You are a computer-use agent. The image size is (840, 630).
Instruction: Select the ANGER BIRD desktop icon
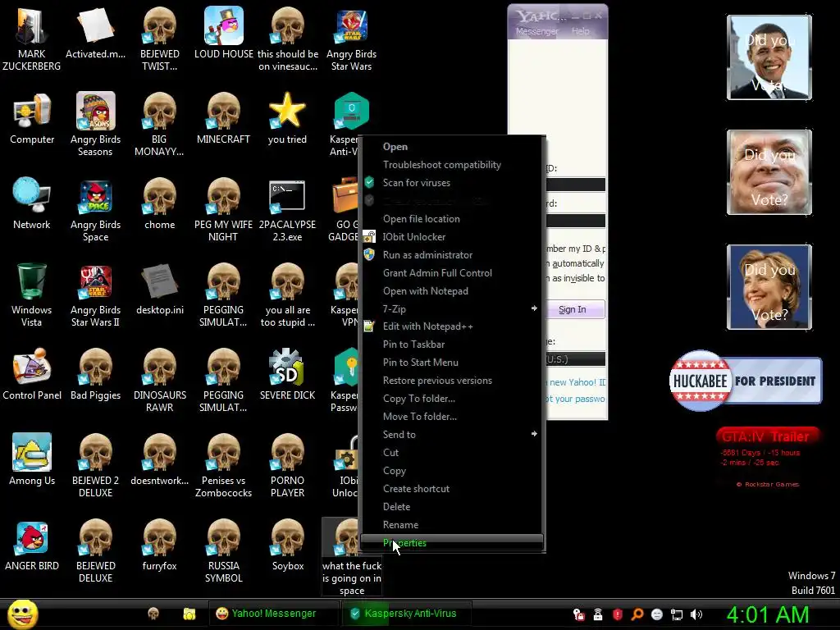[32, 545]
